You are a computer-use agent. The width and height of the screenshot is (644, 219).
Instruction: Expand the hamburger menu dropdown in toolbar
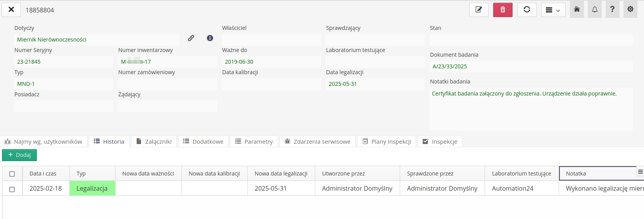553,10
